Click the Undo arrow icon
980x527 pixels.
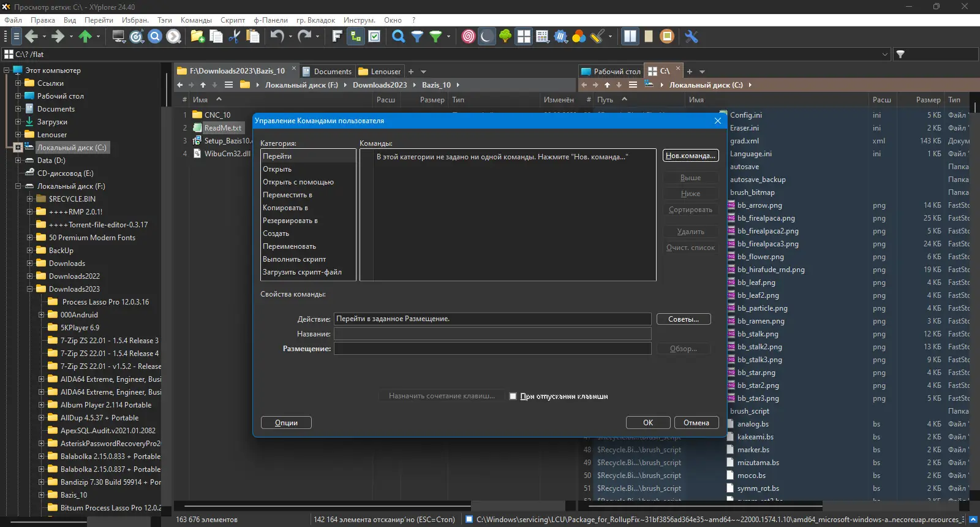tap(277, 37)
